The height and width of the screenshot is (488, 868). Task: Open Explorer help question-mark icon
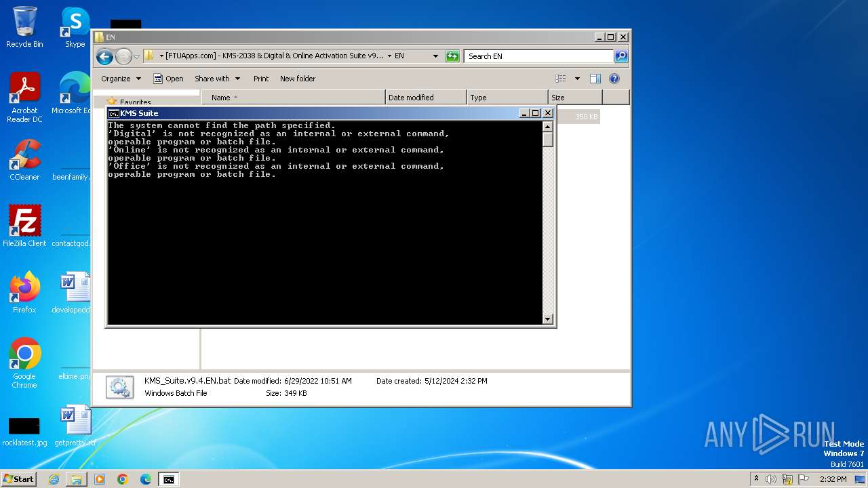click(614, 79)
